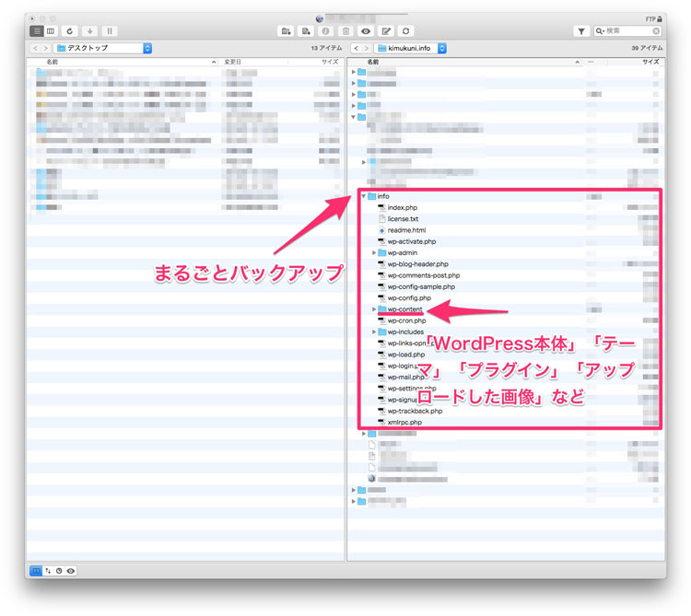
Task: Expand the wp-content folder
Action: 374,309
